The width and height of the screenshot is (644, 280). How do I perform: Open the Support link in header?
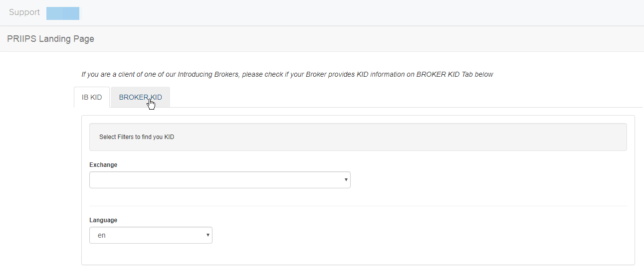click(24, 12)
